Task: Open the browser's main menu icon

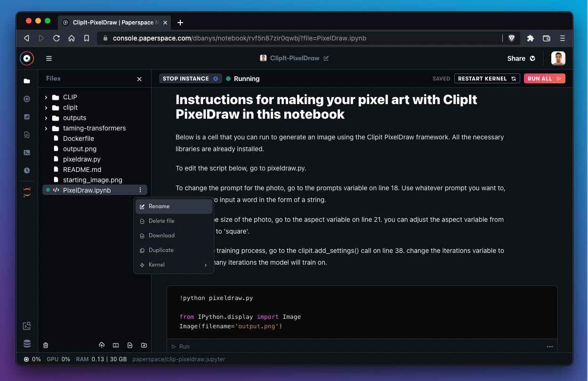Action: click(562, 38)
